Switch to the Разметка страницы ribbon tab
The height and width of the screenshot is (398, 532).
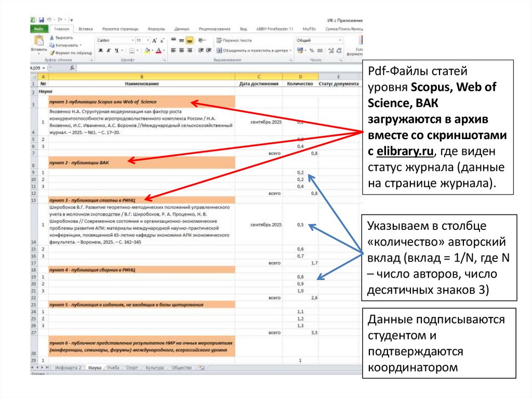(x=120, y=29)
